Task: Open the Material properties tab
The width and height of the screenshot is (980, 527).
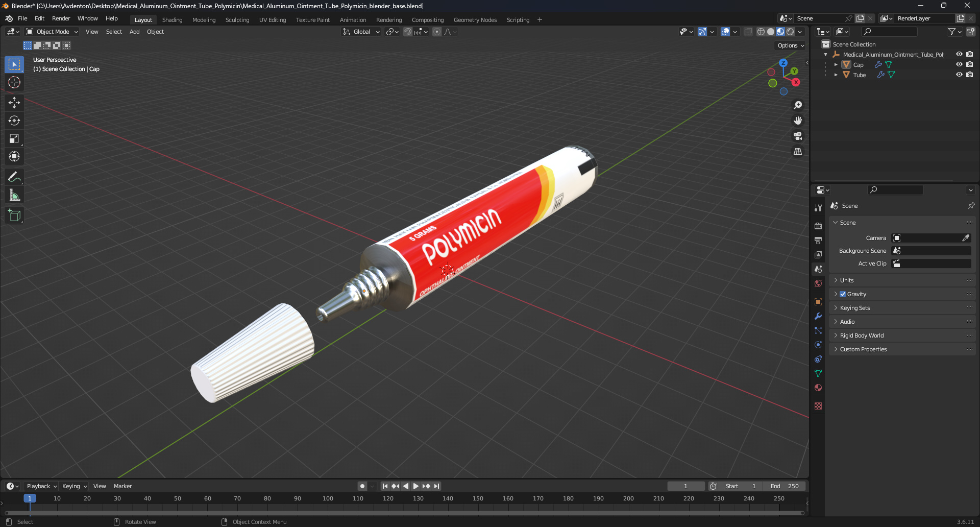Action: [818, 388]
